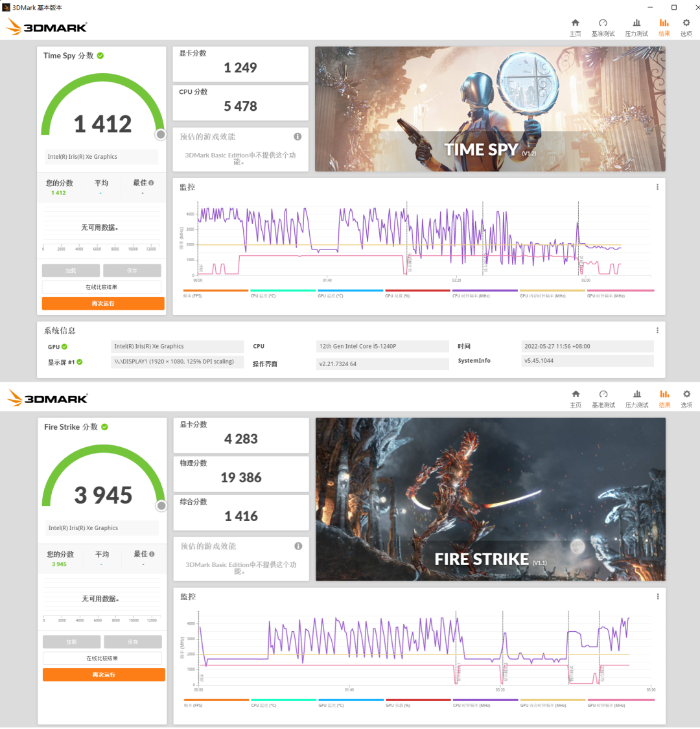Click CPU 分数 value 5 478
Image resolution: width=700 pixels, height=729 pixels.
coord(240,106)
